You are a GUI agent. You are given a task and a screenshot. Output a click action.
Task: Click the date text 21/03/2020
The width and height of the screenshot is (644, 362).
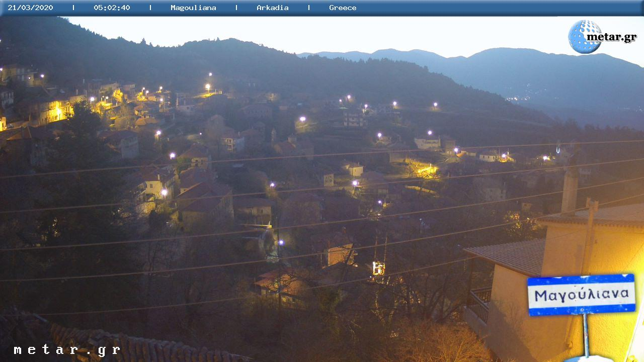point(30,8)
